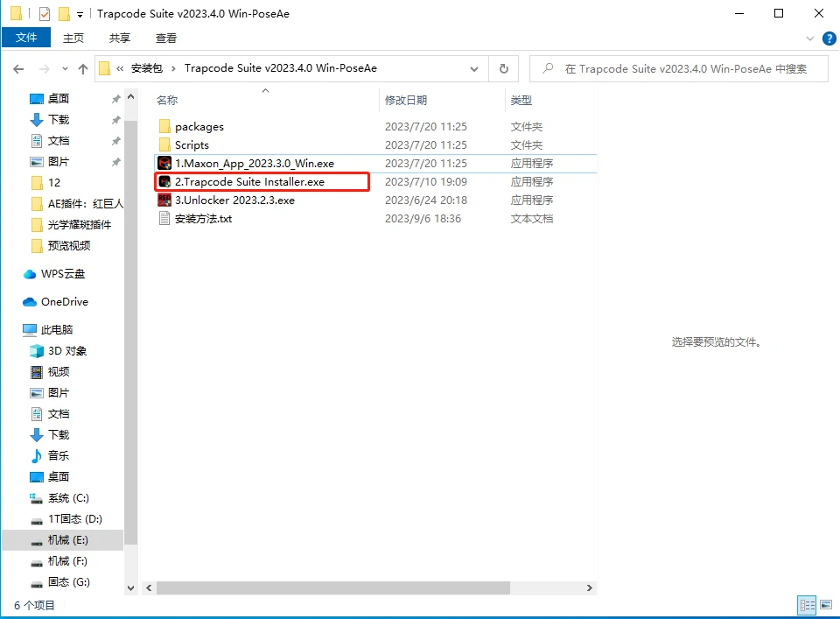Expand the ribbon with the chevron

(810, 39)
